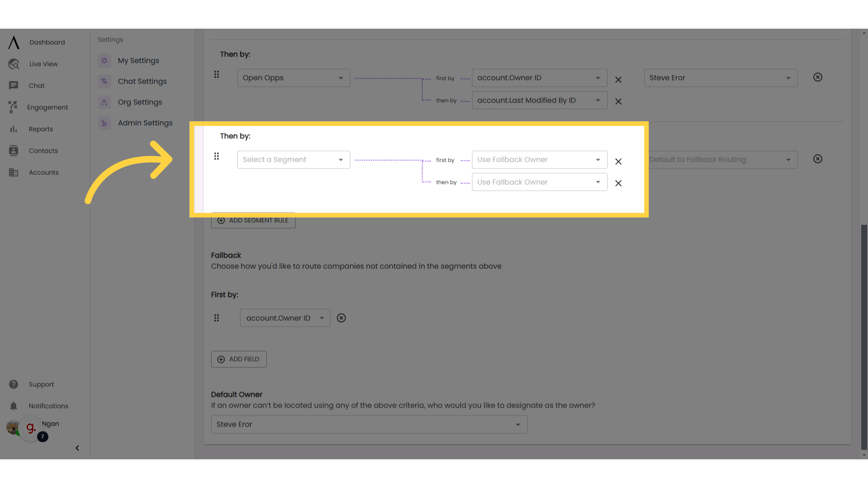Open Reports in the sidebar
Screen dimensions: 868x488
click(41, 129)
